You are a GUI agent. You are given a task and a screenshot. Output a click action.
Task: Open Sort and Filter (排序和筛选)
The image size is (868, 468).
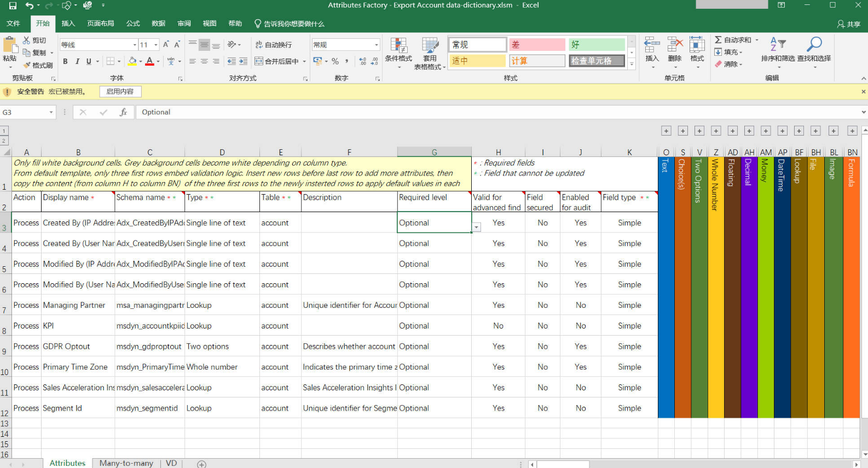point(778,52)
